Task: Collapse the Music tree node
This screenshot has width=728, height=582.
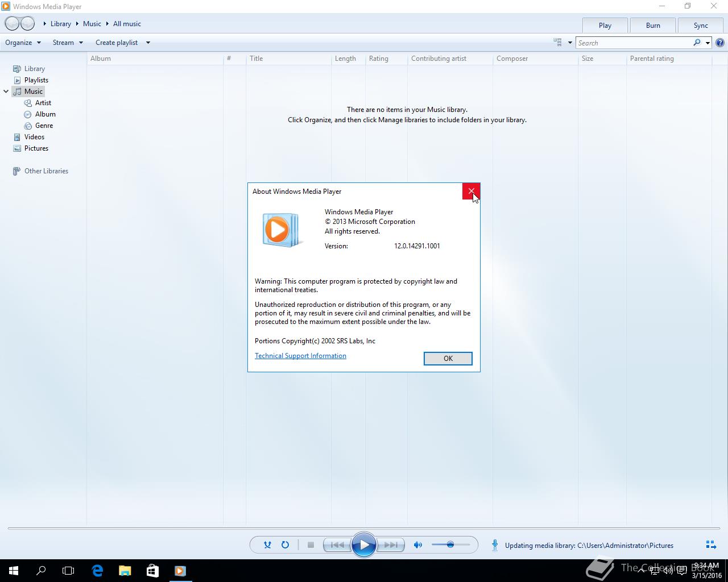Action: pyautogui.click(x=6, y=92)
